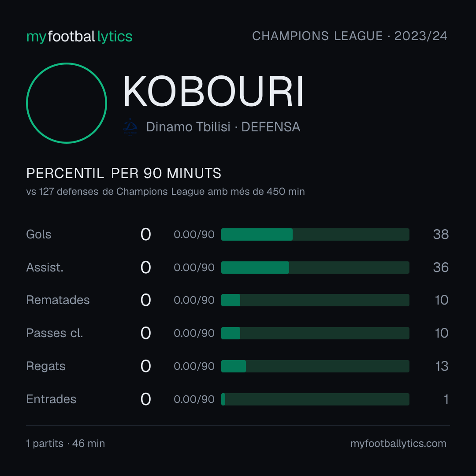This screenshot has height=476, width=476.
Task: Click the green player photo circle
Action: (x=67, y=103)
